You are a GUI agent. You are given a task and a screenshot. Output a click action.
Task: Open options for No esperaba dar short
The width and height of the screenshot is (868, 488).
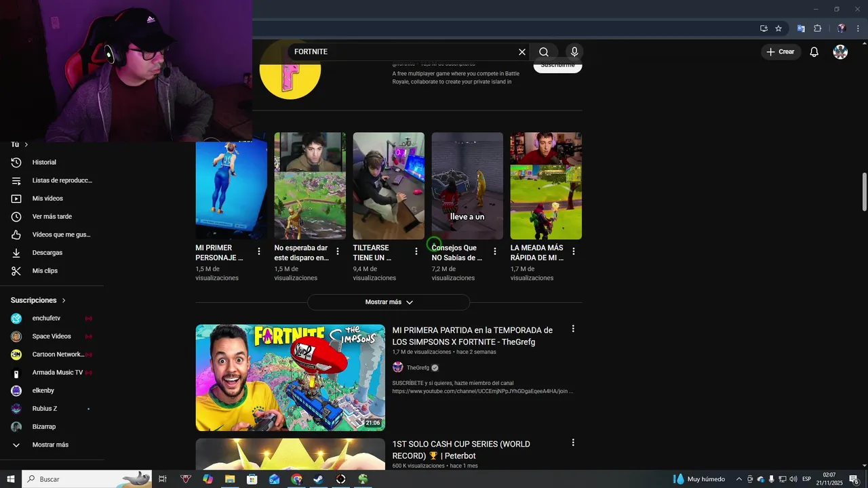pyautogui.click(x=338, y=251)
